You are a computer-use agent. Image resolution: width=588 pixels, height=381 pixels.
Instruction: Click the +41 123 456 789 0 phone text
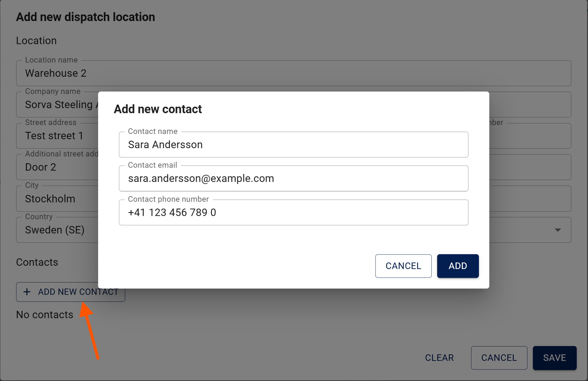click(x=172, y=212)
